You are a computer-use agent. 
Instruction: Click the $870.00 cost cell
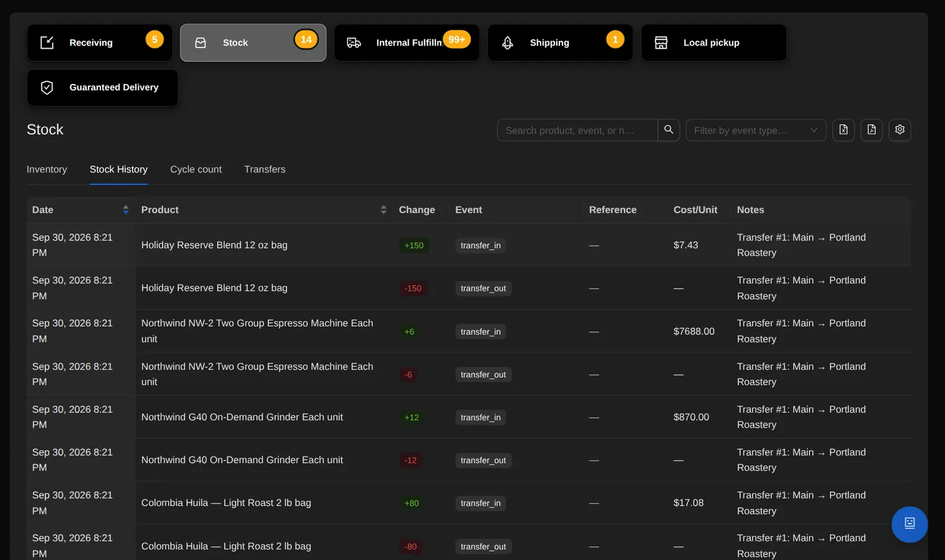(691, 417)
